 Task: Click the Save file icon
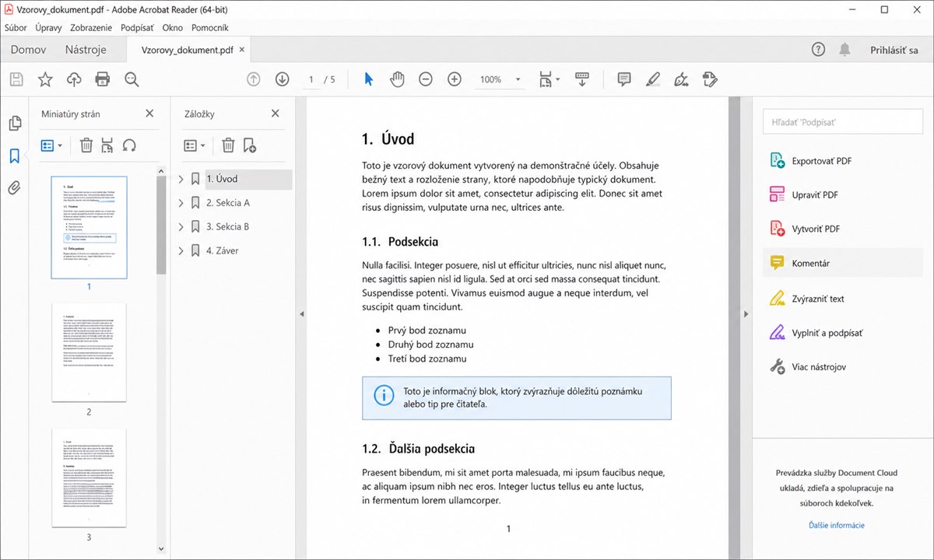(x=16, y=79)
